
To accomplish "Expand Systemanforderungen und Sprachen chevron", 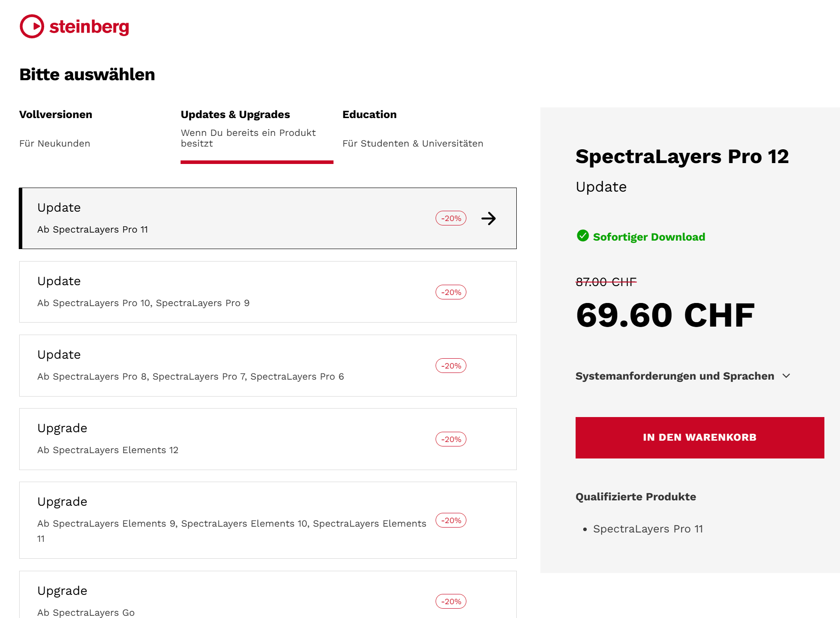I will point(786,376).
